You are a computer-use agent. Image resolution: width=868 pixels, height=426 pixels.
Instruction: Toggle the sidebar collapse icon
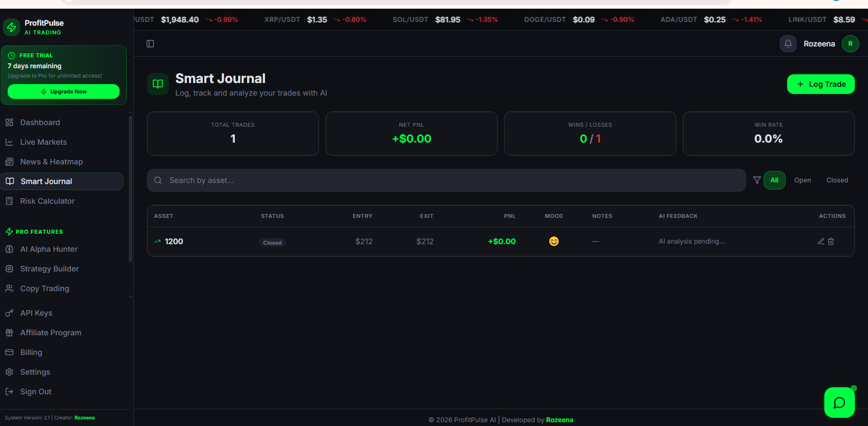(150, 44)
